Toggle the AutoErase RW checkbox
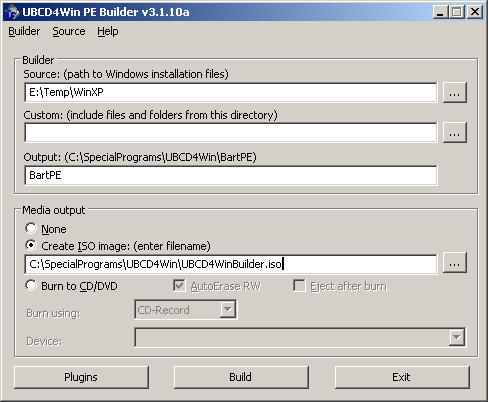Screen dimensions: 488x402 (x=179, y=286)
